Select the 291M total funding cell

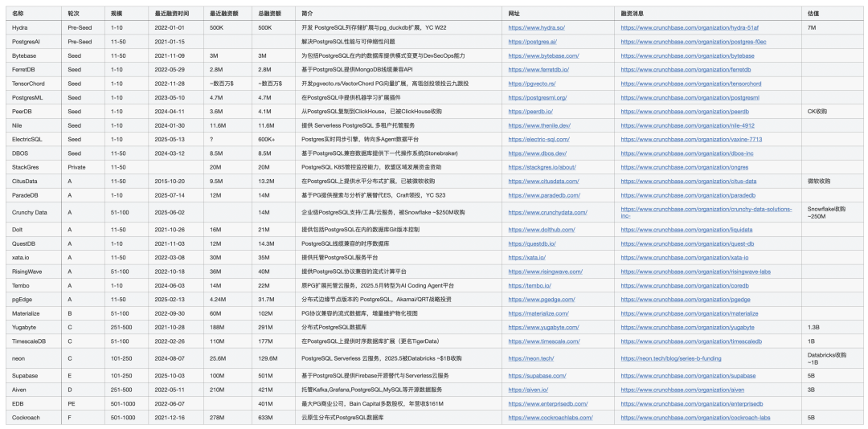tap(273, 328)
